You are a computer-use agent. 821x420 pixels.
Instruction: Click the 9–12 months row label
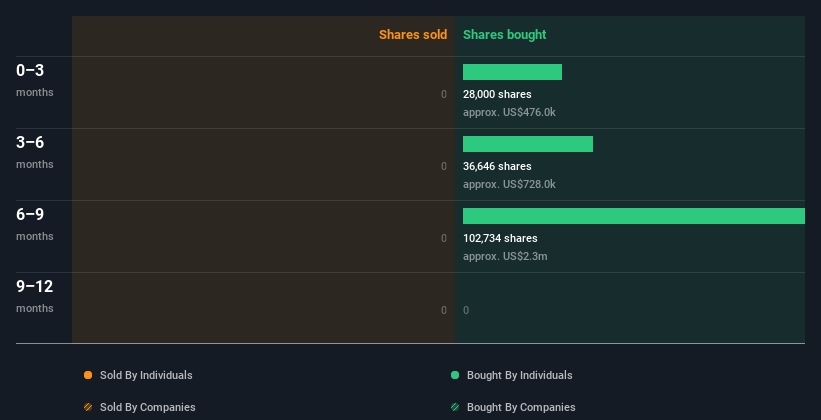point(35,296)
